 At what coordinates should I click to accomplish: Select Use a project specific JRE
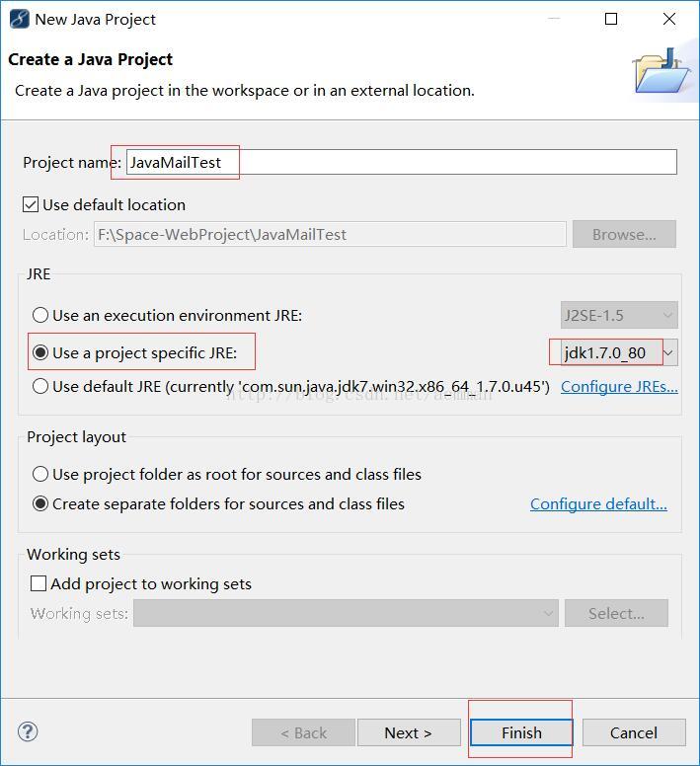tap(40, 352)
